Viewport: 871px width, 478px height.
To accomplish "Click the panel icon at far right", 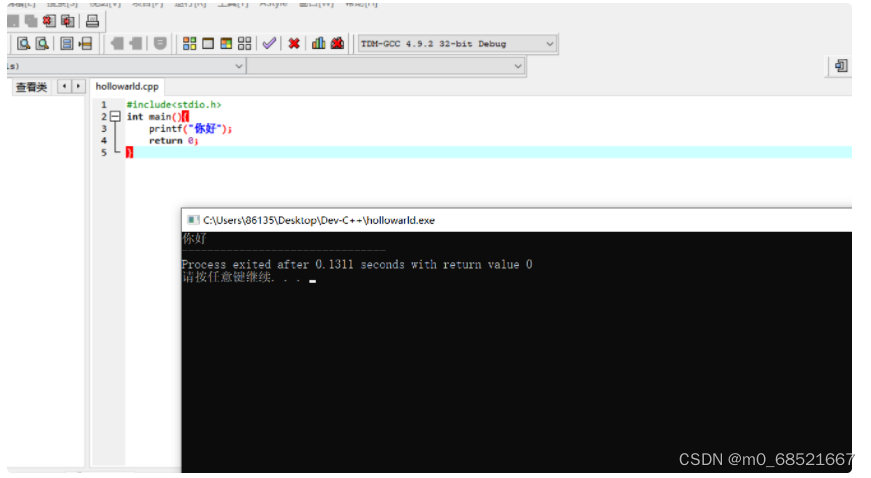I will (x=841, y=66).
